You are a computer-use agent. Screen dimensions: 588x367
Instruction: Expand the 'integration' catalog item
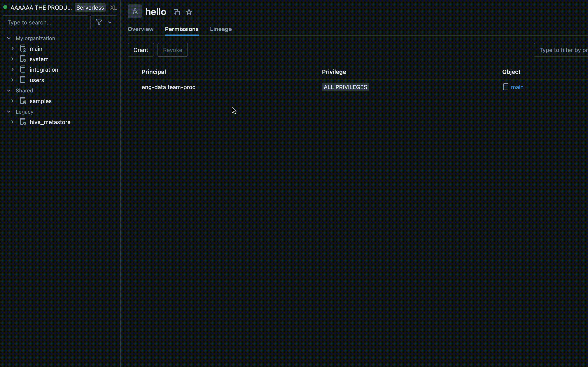point(12,69)
